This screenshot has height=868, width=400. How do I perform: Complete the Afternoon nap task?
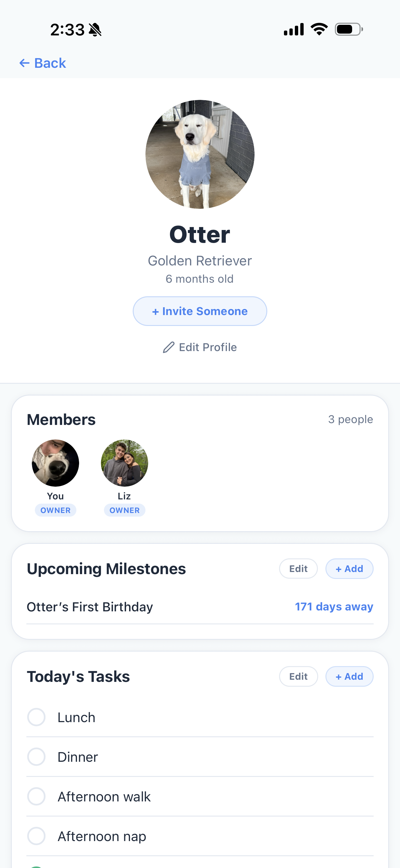click(36, 836)
